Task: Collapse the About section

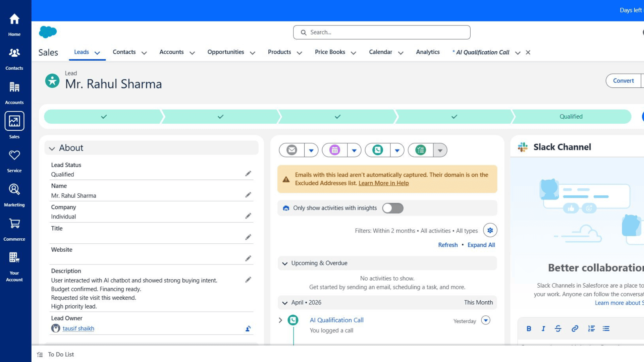Action: 52,148
